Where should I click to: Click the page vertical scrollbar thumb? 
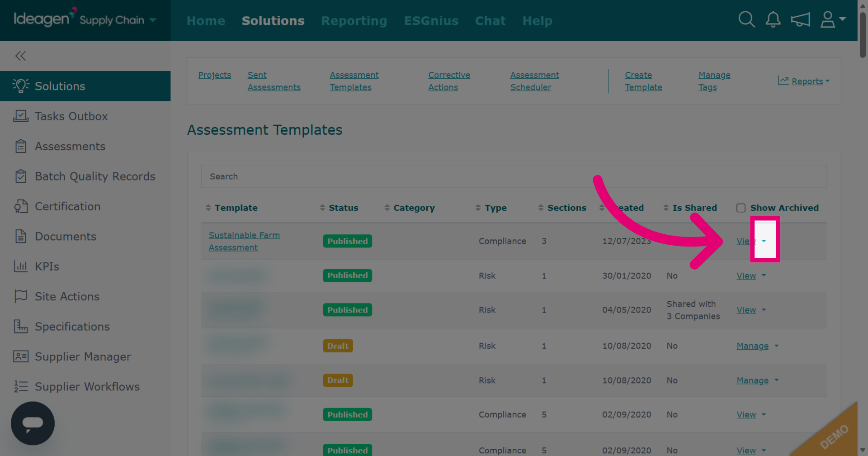click(863, 35)
